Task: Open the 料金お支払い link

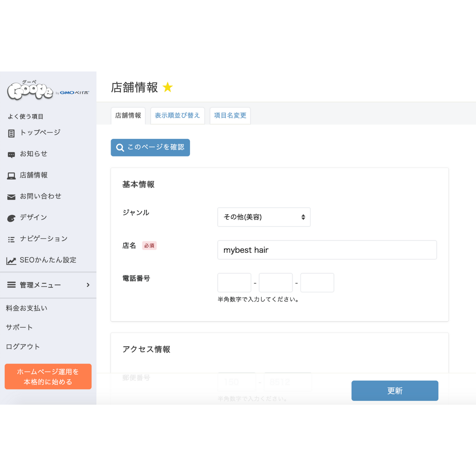Action: click(27, 308)
